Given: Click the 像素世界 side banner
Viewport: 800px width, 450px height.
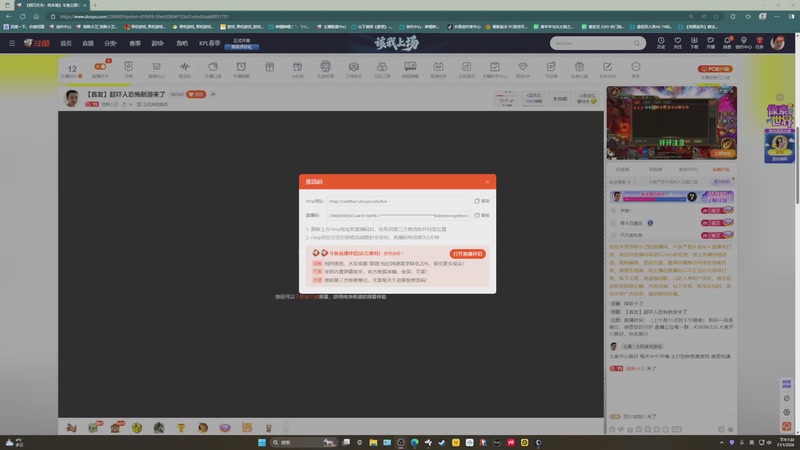Looking at the screenshot, I should (x=779, y=133).
